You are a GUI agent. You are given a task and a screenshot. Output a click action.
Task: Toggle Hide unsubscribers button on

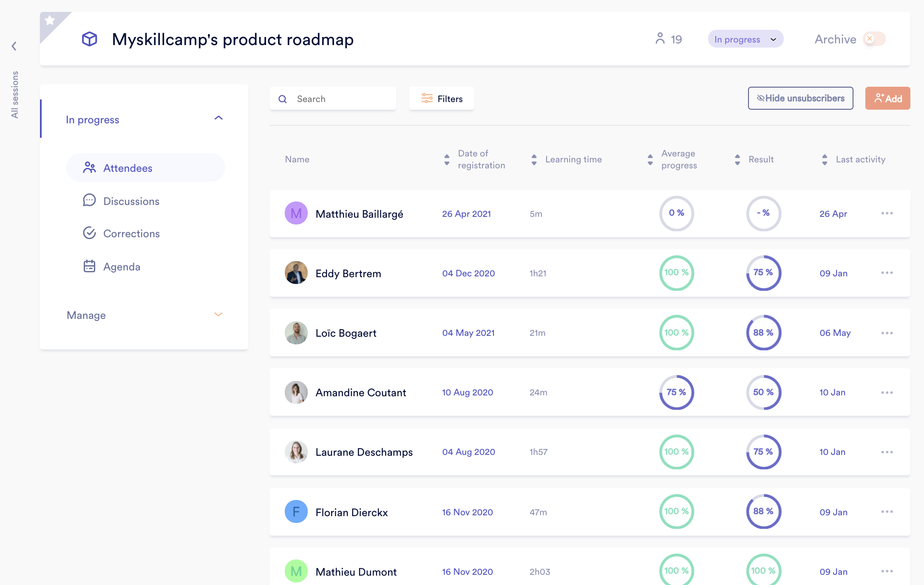(x=800, y=99)
